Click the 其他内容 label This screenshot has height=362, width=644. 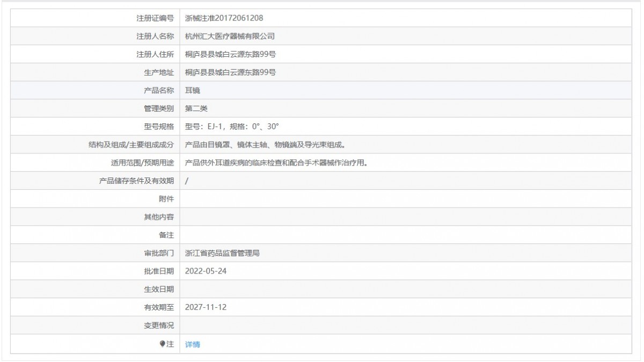159,217
